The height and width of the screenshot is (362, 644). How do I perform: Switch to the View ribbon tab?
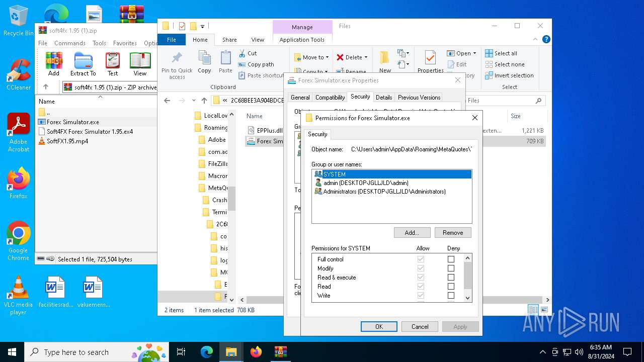click(258, 40)
